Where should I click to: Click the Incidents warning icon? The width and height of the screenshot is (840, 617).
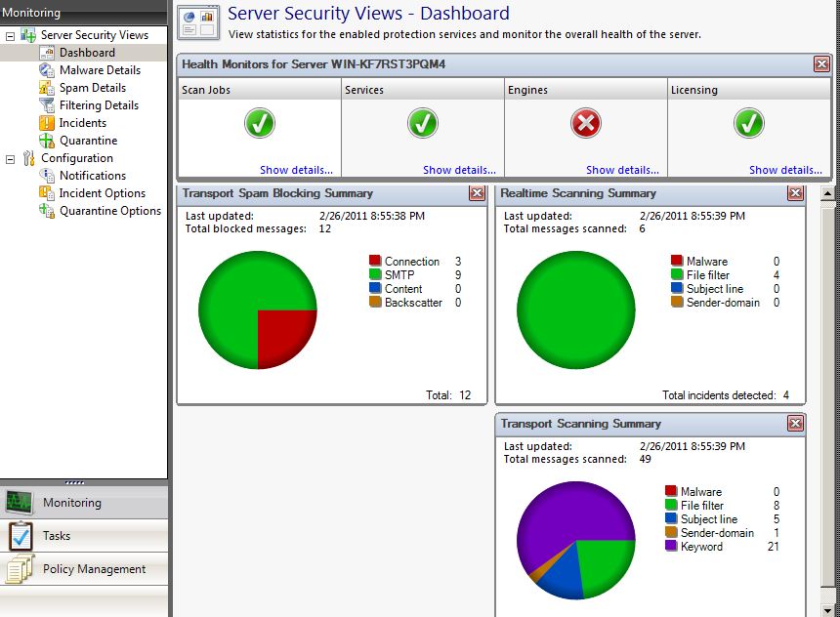point(47,123)
